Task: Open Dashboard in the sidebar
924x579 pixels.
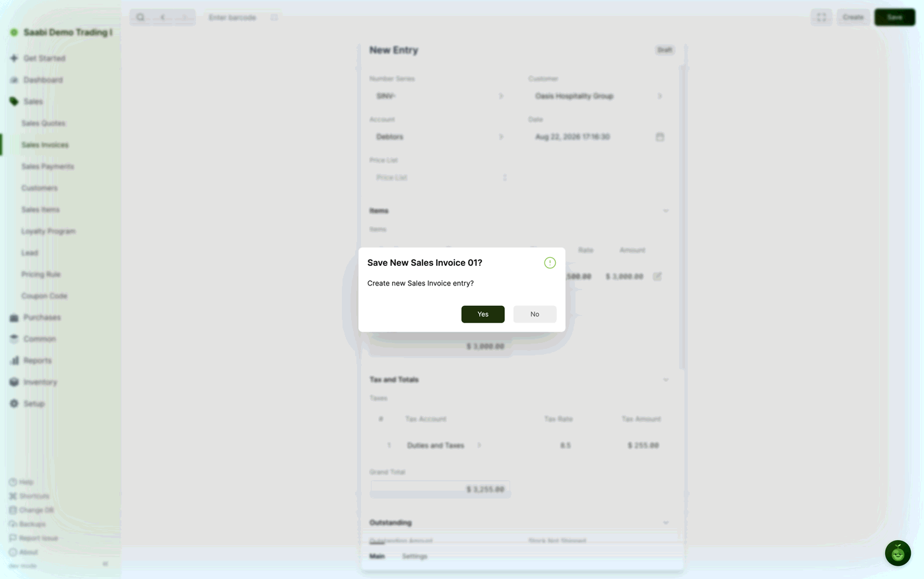Action: [43, 80]
